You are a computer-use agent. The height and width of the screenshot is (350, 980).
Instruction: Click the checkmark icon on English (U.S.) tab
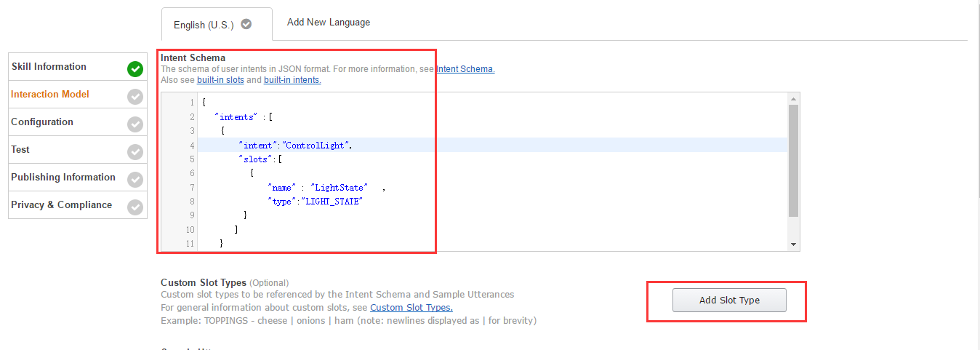pyautogui.click(x=246, y=24)
